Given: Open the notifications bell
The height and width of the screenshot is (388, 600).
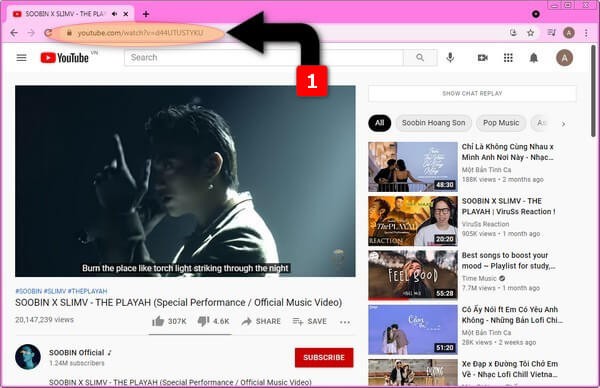Looking at the screenshot, I should click(533, 58).
